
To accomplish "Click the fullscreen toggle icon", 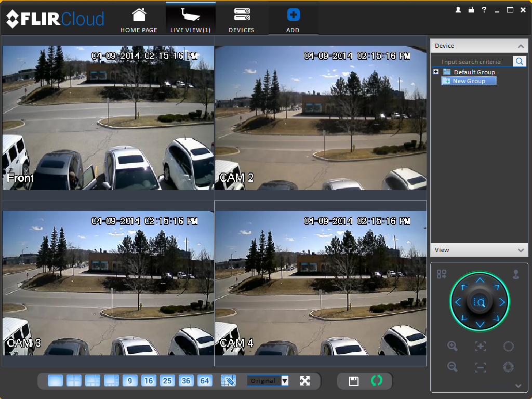I will click(x=305, y=381).
